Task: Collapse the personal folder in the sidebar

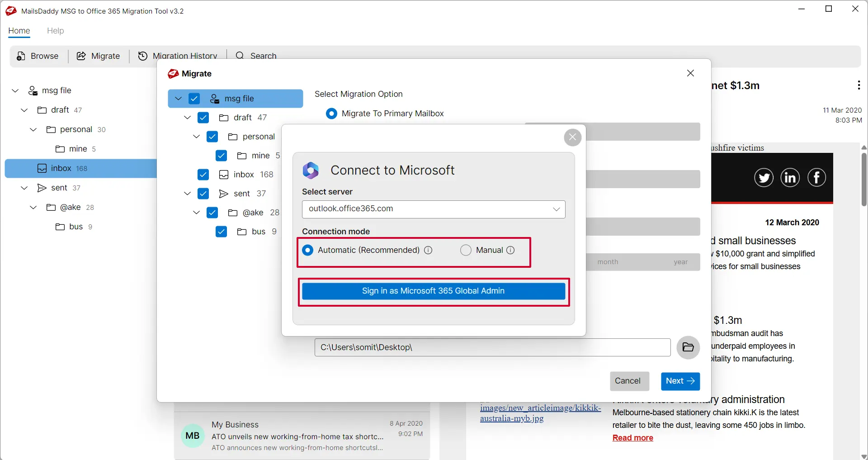Action: pos(33,129)
